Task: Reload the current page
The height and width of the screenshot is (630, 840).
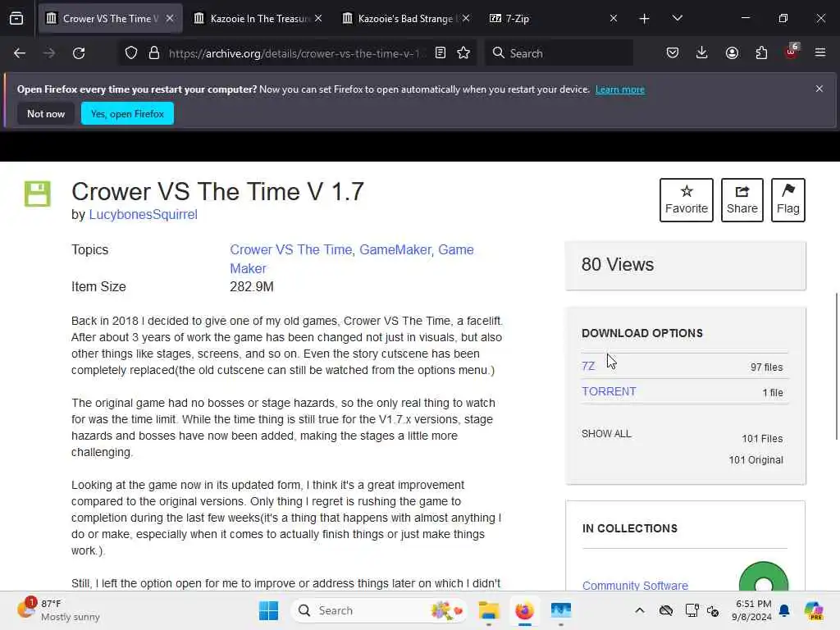Action: point(79,53)
